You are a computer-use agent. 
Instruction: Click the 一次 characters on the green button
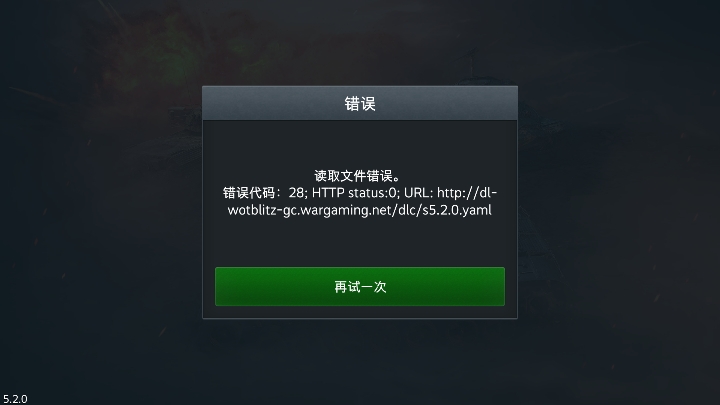(373, 287)
